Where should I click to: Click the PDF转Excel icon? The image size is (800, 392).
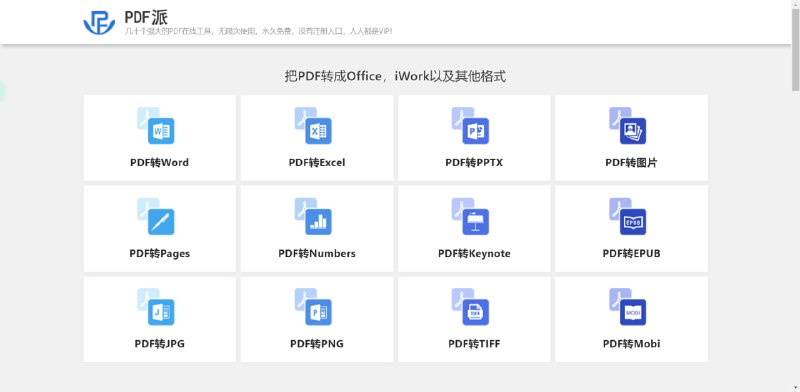[313, 126]
